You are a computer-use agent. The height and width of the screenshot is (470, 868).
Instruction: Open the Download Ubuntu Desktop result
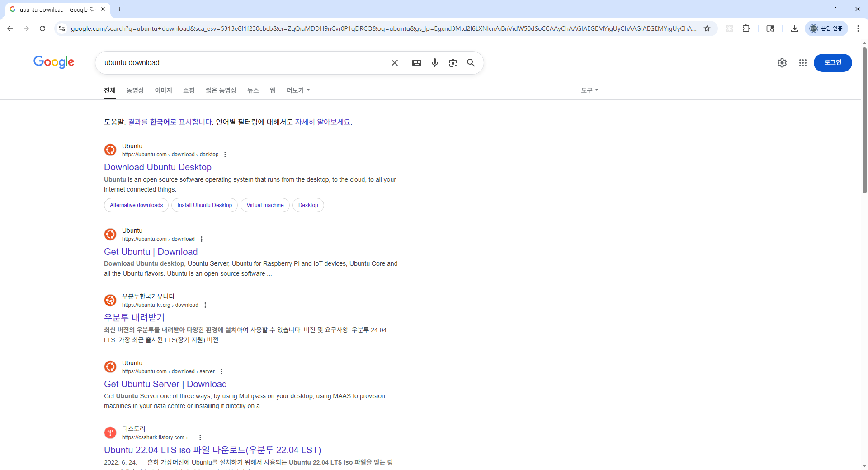point(158,167)
